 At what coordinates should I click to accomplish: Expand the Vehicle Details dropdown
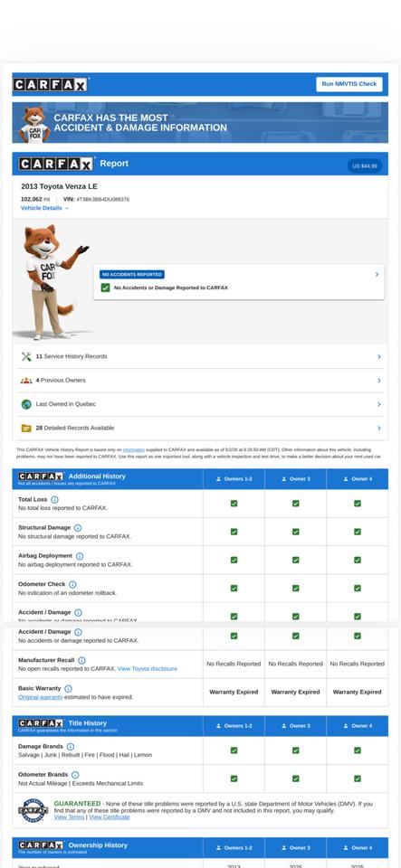point(45,208)
